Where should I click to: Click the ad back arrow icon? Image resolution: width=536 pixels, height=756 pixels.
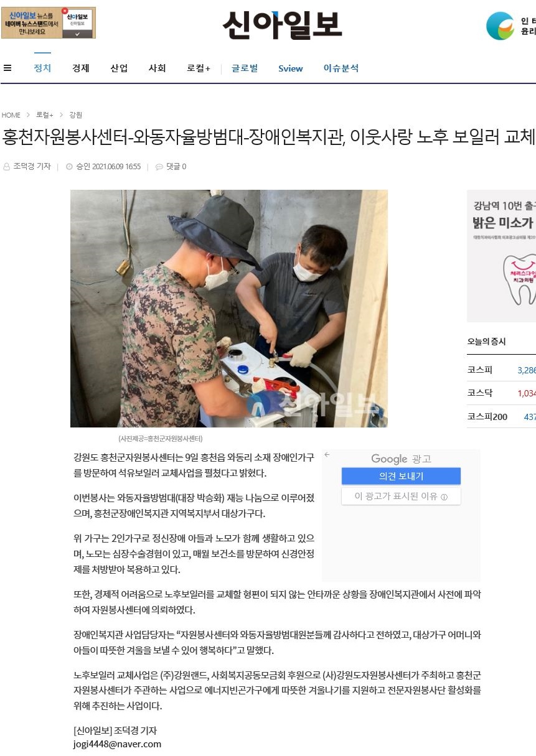[x=327, y=455]
